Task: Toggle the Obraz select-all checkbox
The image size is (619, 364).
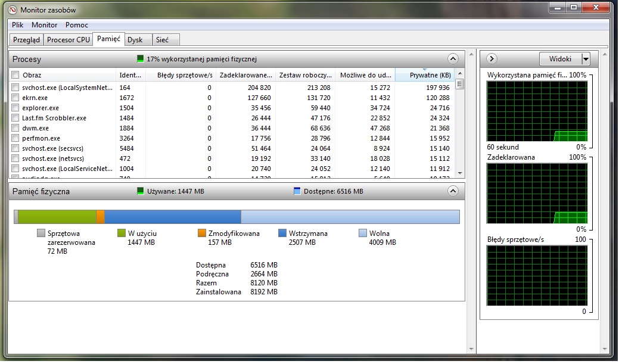Action: (x=15, y=74)
